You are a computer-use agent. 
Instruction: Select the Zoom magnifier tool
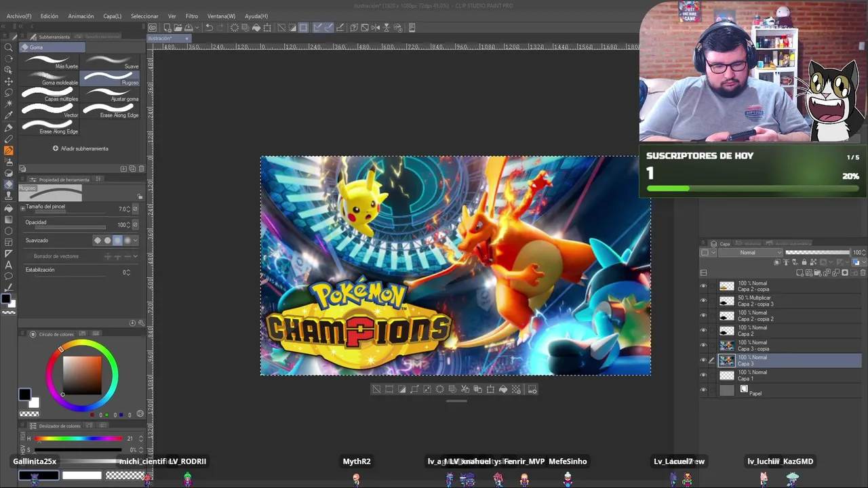[x=9, y=47]
